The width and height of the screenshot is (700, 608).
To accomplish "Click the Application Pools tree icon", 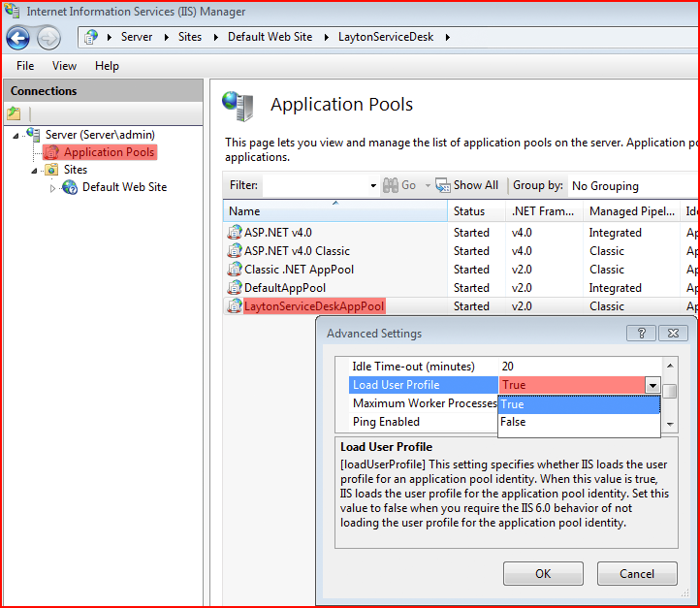I will point(51,152).
